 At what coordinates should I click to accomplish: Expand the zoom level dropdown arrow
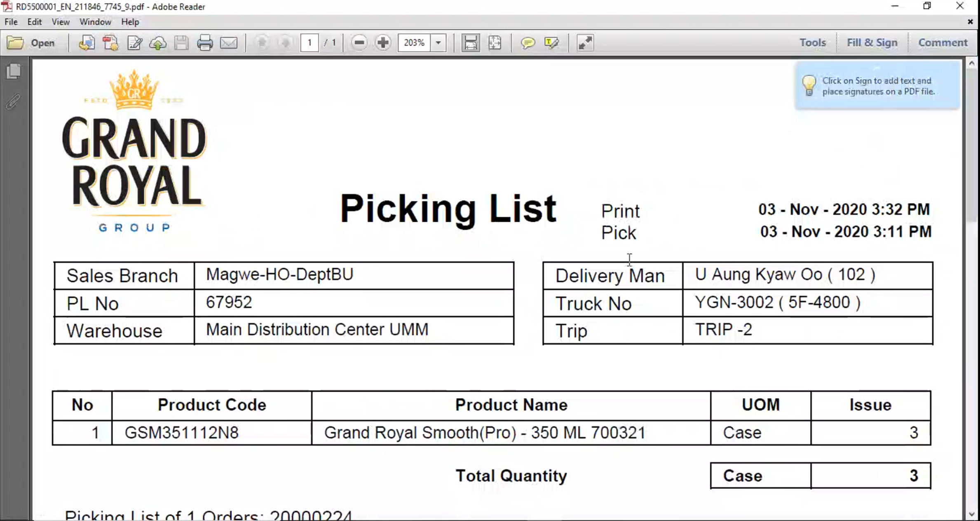(x=438, y=43)
